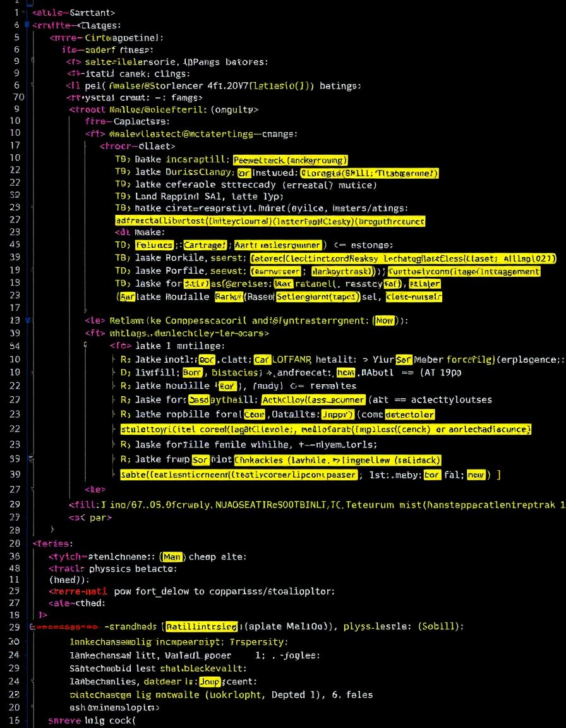This screenshot has width=566, height=728.
Task: Click the text "(AT 19pp"
Action: click(x=440, y=372)
